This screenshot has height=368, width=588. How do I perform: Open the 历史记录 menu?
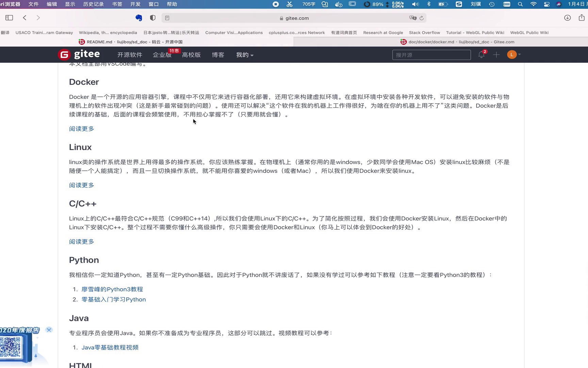[x=94, y=4]
